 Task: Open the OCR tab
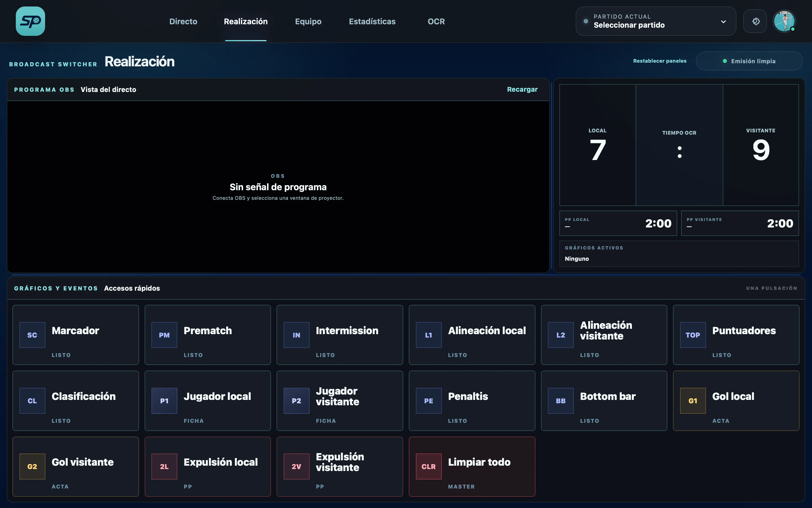coord(436,21)
